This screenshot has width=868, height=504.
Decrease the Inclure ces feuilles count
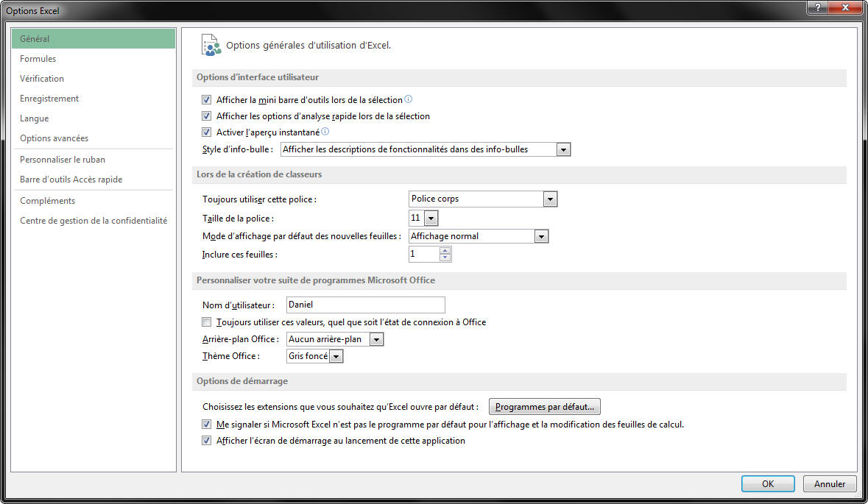coord(445,258)
